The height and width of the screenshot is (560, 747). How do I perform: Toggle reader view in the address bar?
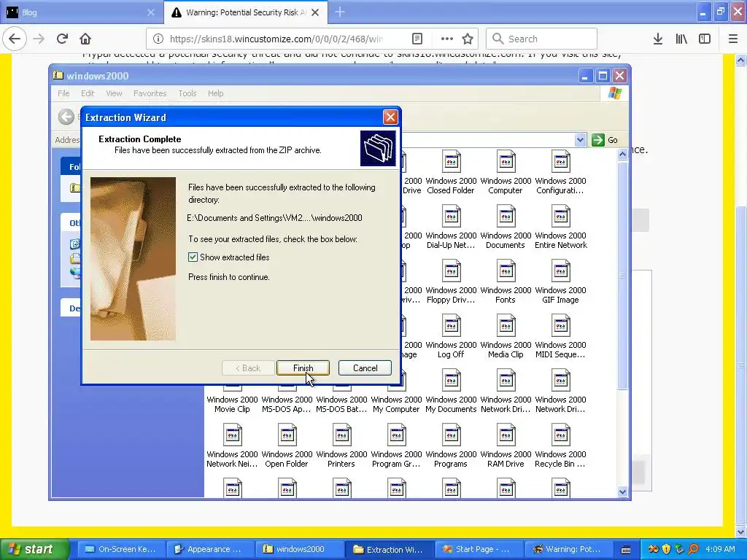click(x=417, y=39)
